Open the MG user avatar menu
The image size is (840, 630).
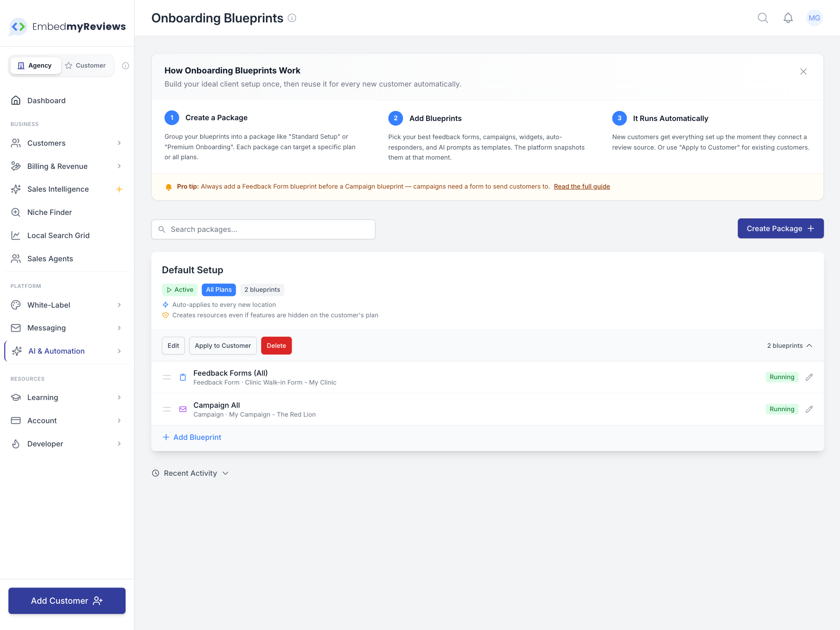pyautogui.click(x=814, y=18)
